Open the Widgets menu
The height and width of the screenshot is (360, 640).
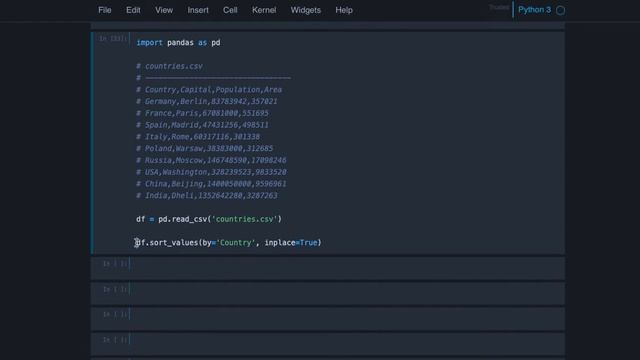306,10
